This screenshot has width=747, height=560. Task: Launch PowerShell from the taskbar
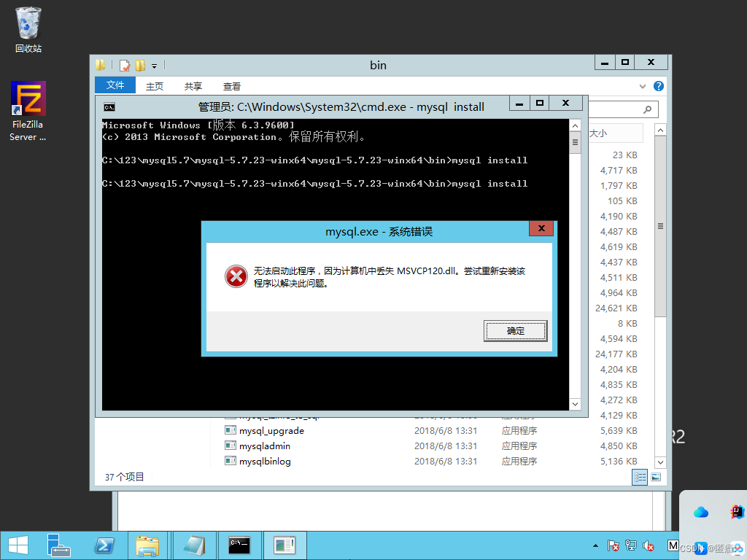[104, 545]
